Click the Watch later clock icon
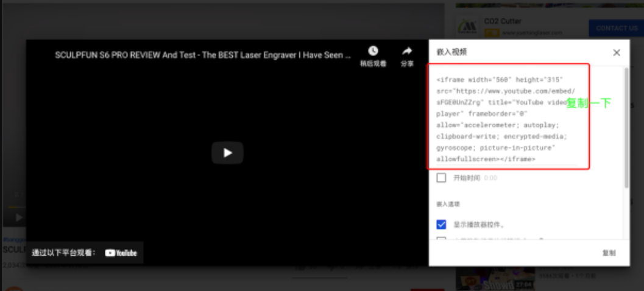 pos(373,51)
